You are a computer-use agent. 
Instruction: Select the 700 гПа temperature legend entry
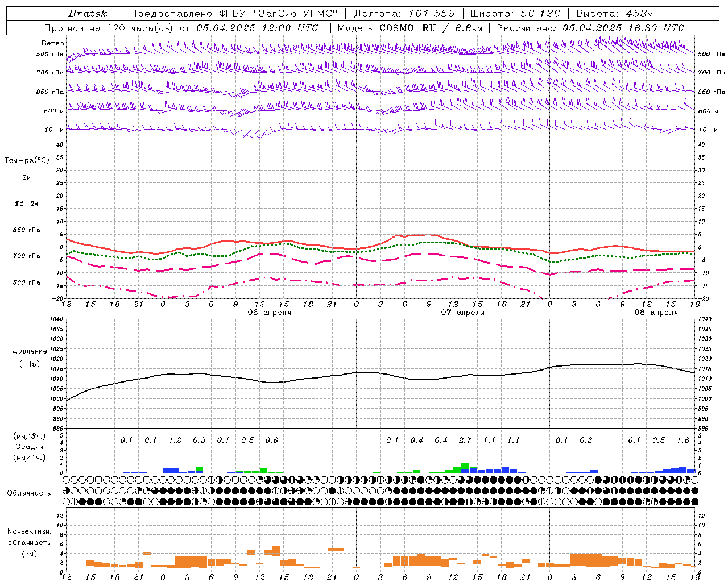coord(27,256)
